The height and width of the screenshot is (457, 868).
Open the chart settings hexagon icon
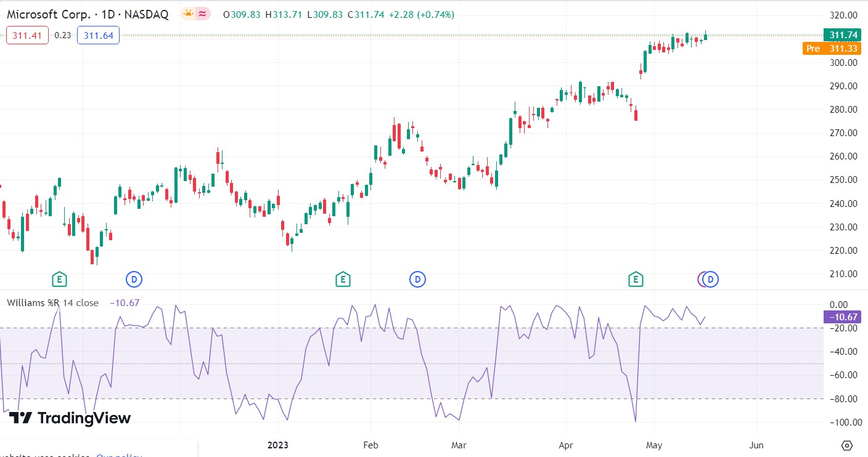(x=846, y=445)
